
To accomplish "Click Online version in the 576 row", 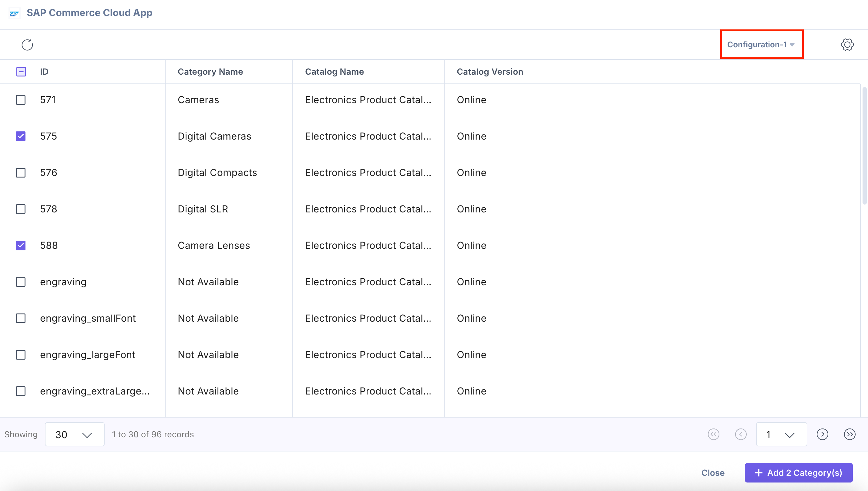I will [471, 173].
